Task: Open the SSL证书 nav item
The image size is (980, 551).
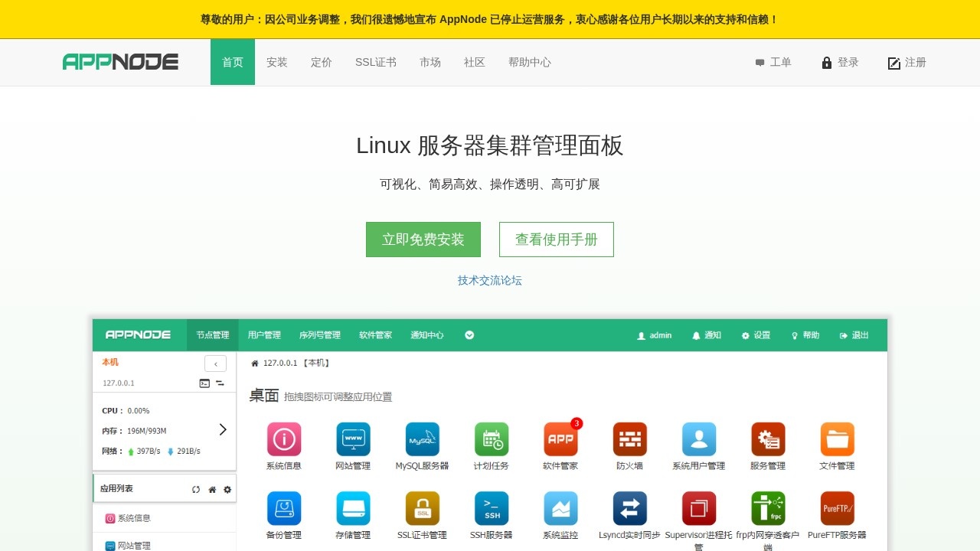Action: (376, 62)
